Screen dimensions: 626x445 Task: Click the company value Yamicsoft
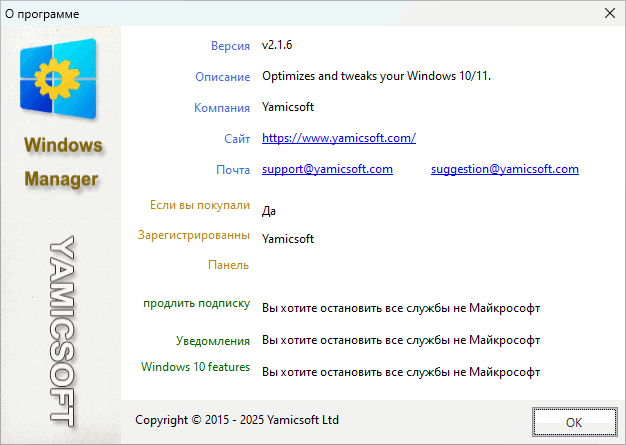click(288, 107)
